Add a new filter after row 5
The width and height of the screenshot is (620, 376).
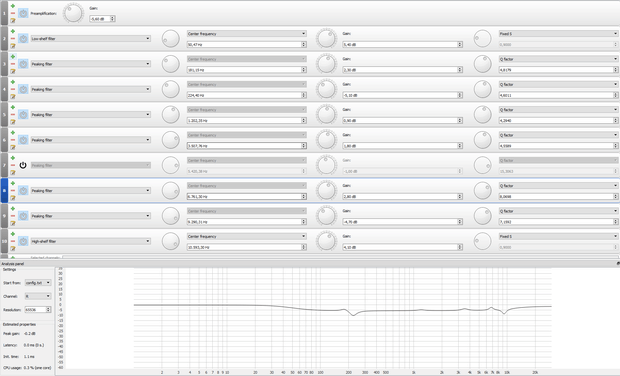click(13, 107)
